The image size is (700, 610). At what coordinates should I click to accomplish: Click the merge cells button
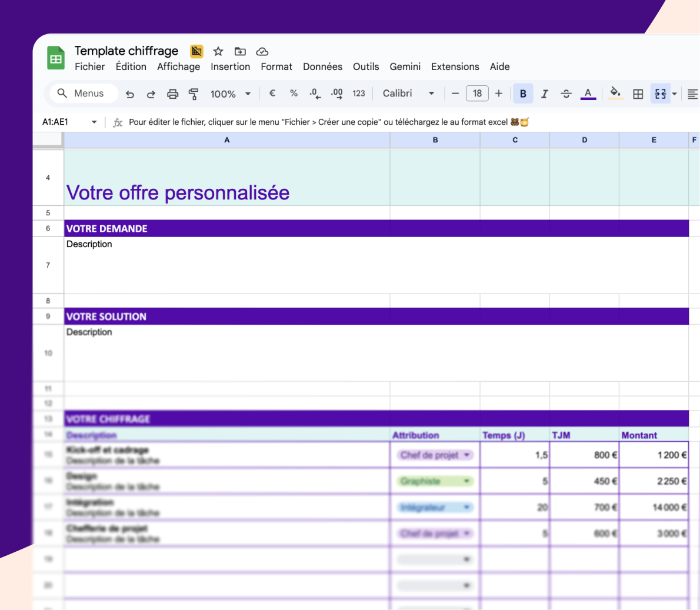pyautogui.click(x=660, y=94)
